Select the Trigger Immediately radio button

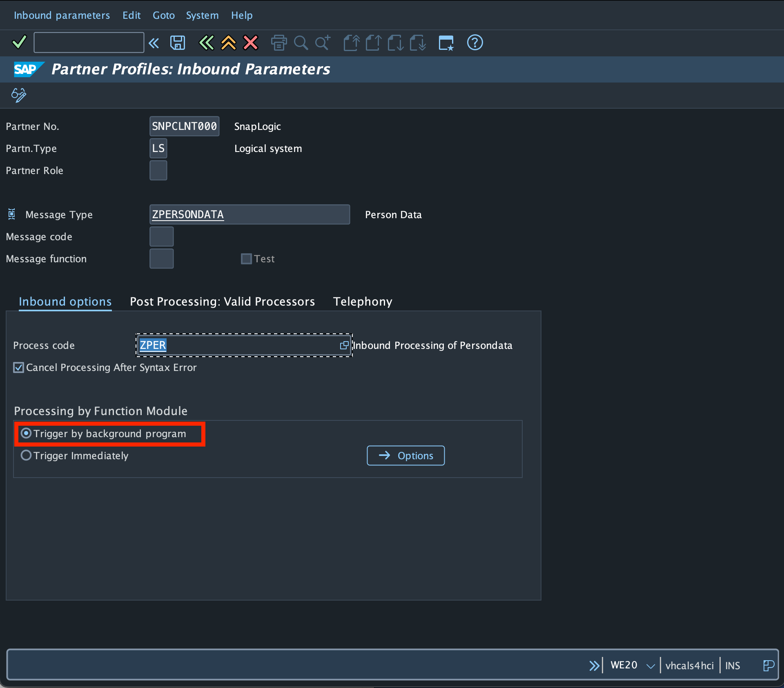tap(26, 455)
